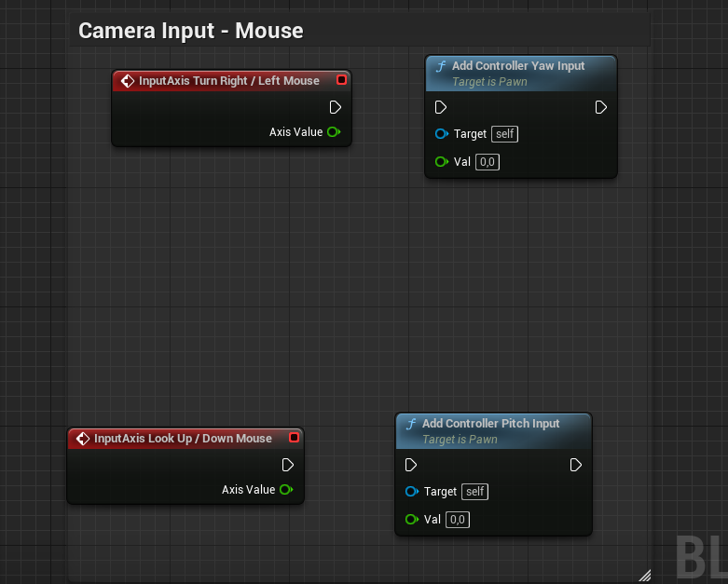Click the Target pin on Add Controller Pitch Input
The width and height of the screenshot is (728, 584).
coord(411,492)
